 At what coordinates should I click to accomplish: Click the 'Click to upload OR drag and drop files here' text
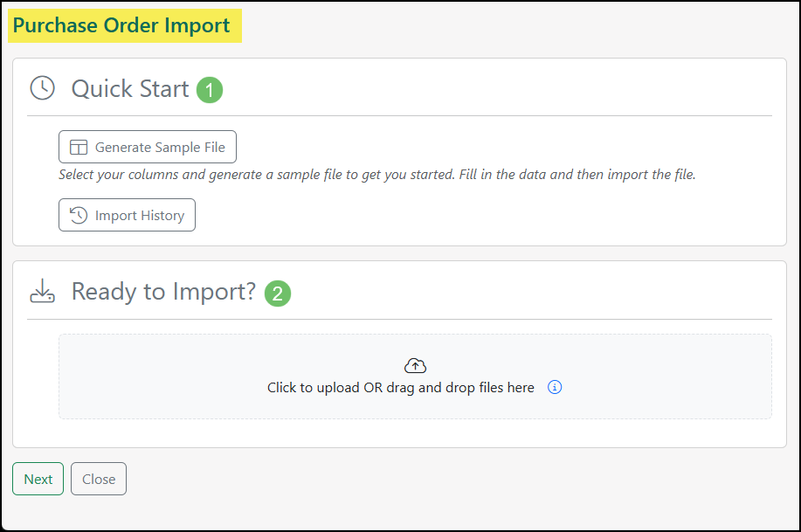tap(400, 388)
